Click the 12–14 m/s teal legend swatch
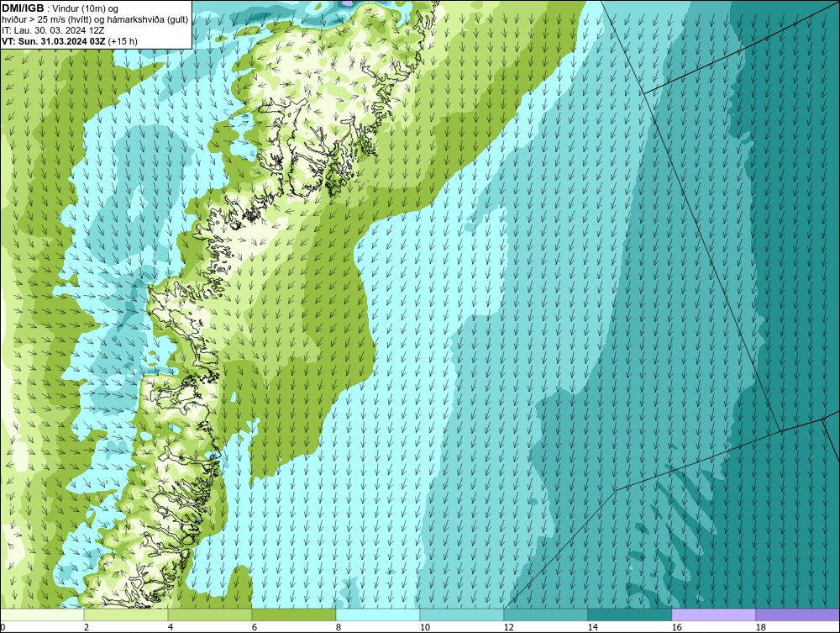This screenshot has height=633, width=840. point(546,615)
